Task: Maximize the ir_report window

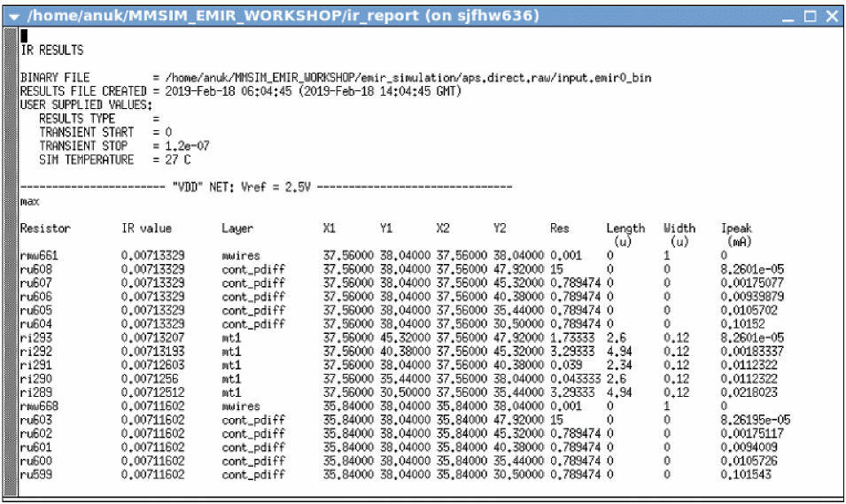Action: 811,16
